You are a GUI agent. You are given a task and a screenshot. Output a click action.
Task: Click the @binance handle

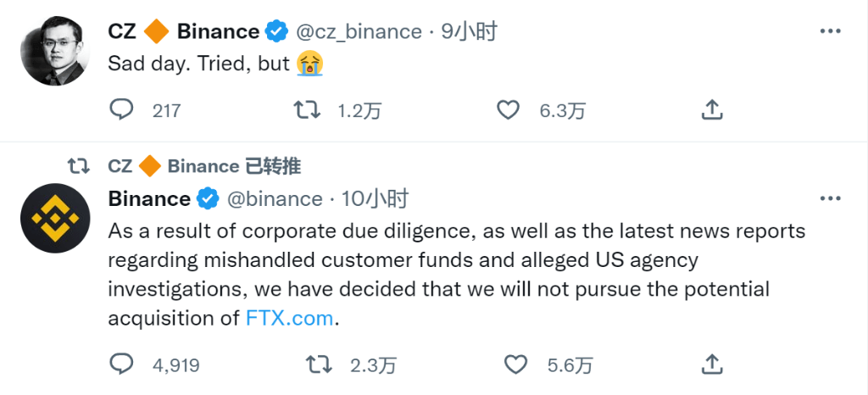(275, 199)
